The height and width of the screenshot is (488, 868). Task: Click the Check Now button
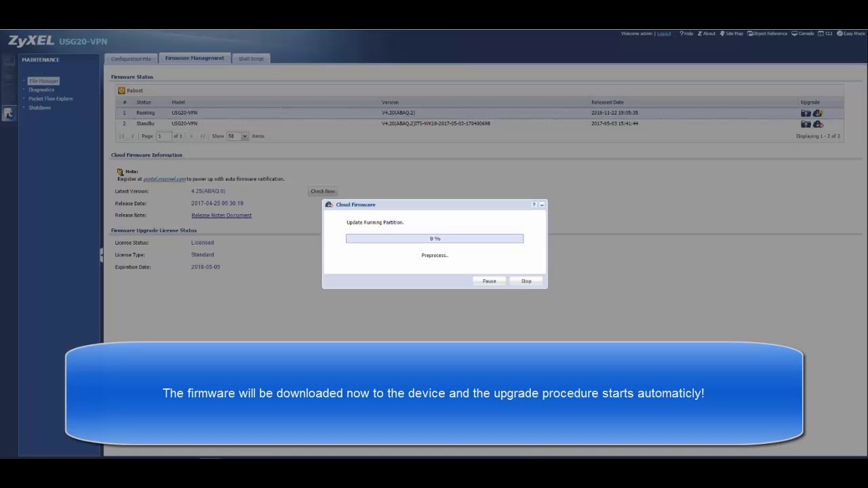pyautogui.click(x=323, y=191)
